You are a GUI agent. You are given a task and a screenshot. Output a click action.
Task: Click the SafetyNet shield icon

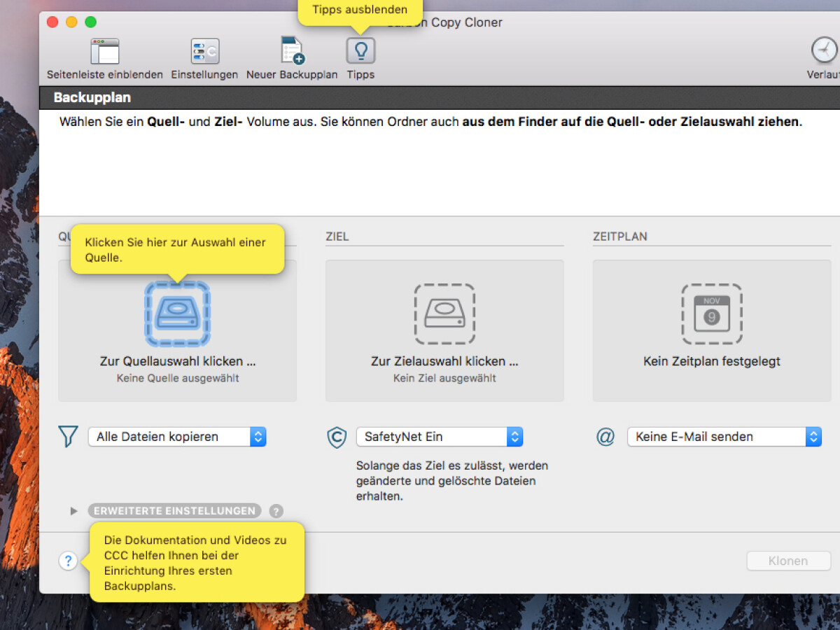[x=337, y=437]
